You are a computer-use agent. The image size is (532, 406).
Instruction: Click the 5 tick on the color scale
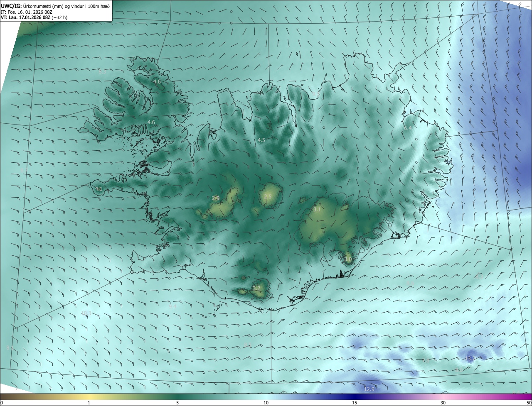177,403
